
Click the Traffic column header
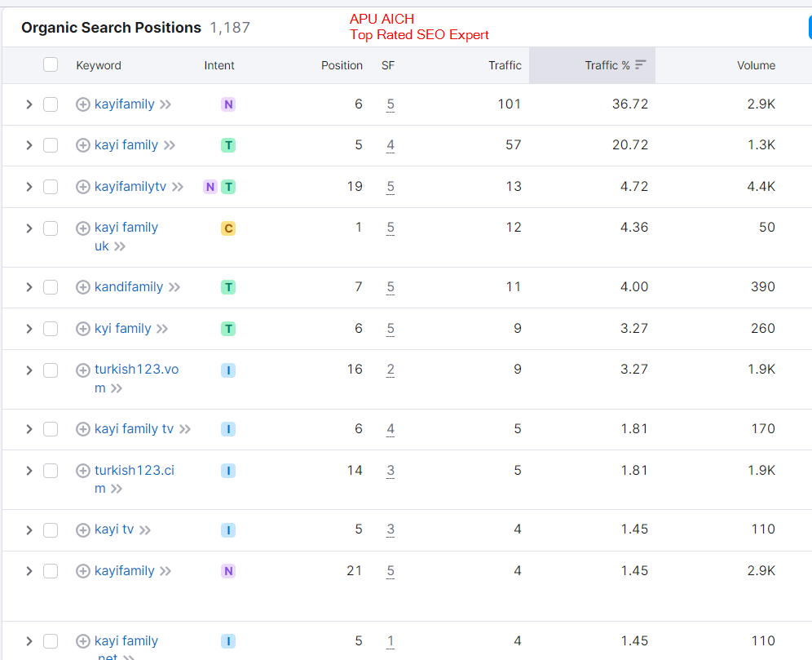[x=505, y=65]
